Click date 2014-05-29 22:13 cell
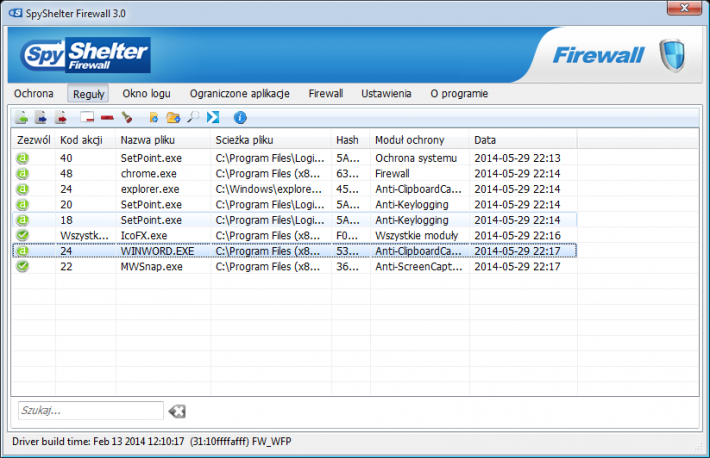This screenshot has width=710, height=458. pos(517,158)
